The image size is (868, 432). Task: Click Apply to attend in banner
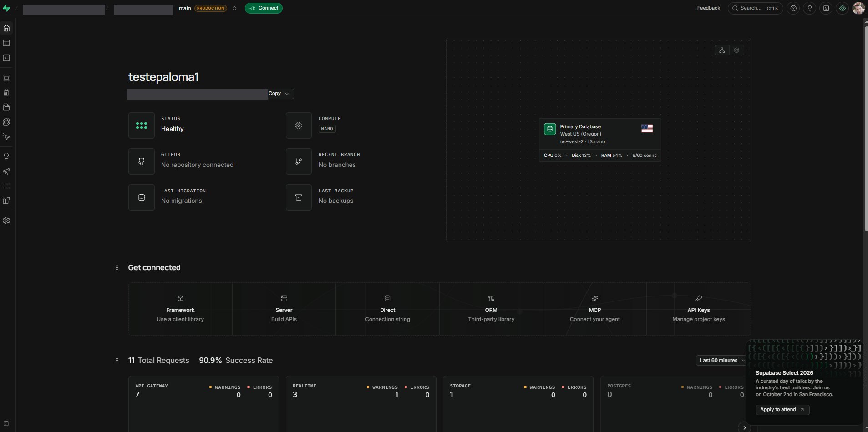pyautogui.click(x=782, y=410)
